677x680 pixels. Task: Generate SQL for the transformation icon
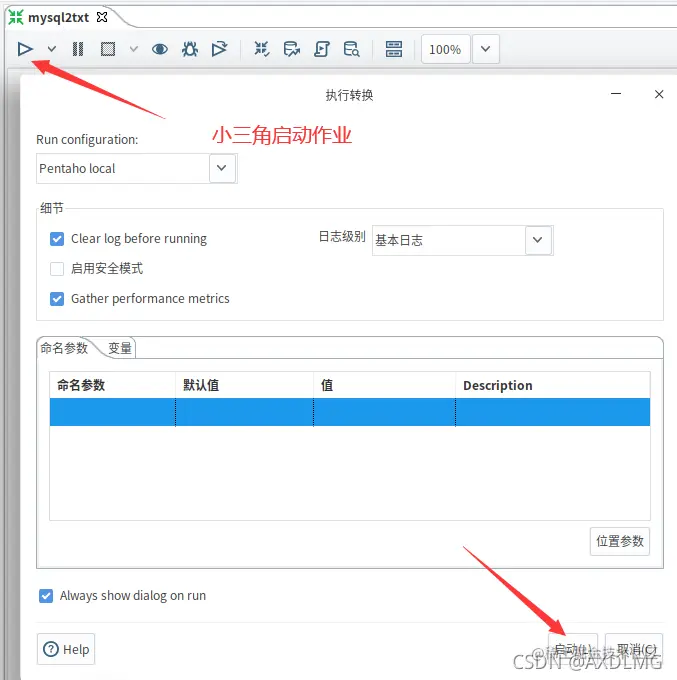point(321,49)
